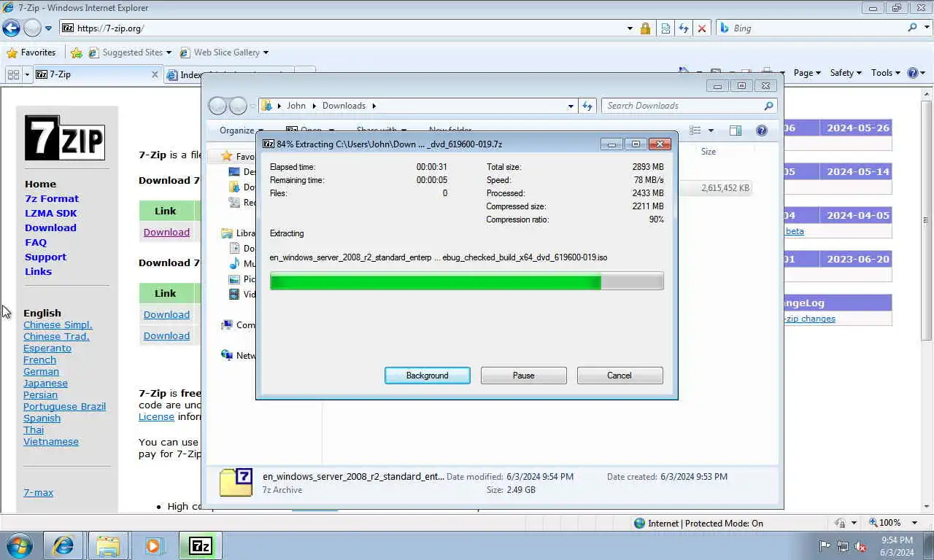This screenshot has height=560, width=934.
Task: Open the Favorites star button
Action: pyautogui.click(x=31, y=52)
